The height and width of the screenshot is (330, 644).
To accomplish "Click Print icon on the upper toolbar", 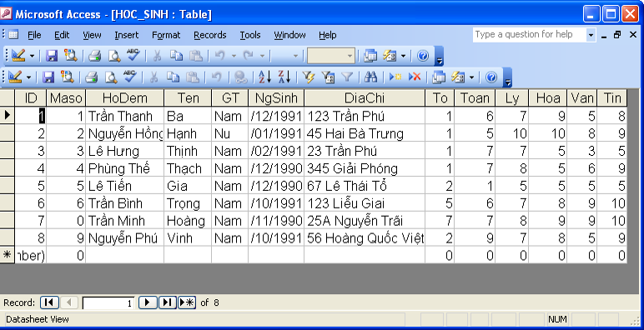I will (94, 55).
